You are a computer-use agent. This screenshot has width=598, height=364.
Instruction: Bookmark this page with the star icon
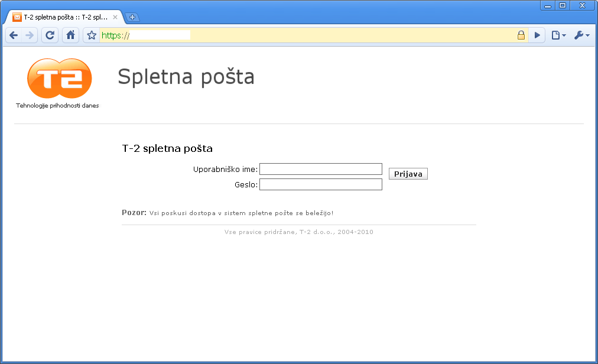click(x=92, y=35)
